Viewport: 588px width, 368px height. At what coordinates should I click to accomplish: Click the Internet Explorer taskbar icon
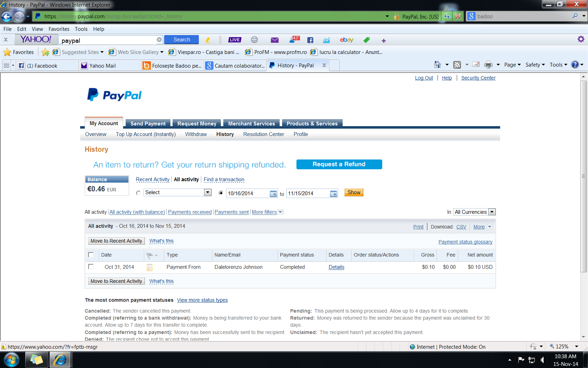tap(60, 360)
